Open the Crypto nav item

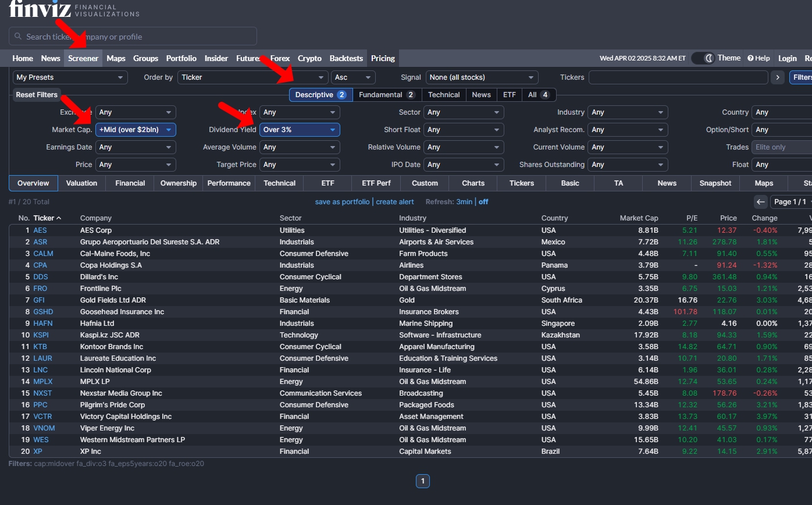click(x=309, y=58)
